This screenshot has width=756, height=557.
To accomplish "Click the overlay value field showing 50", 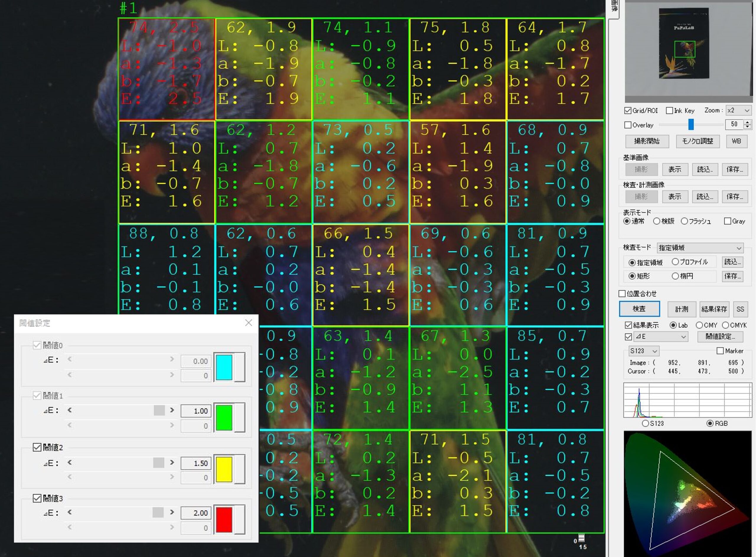I will [x=734, y=124].
